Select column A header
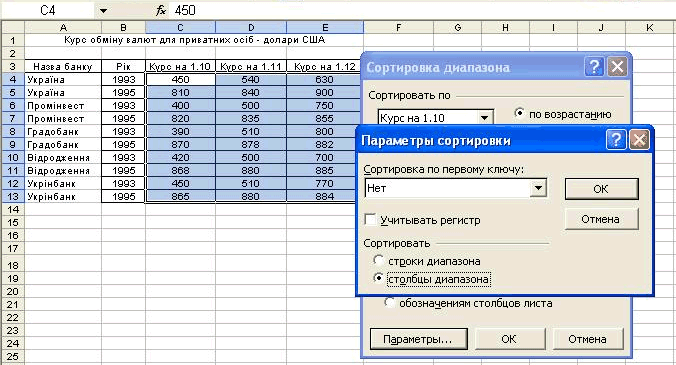The image size is (676, 365). tap(63, 28)
